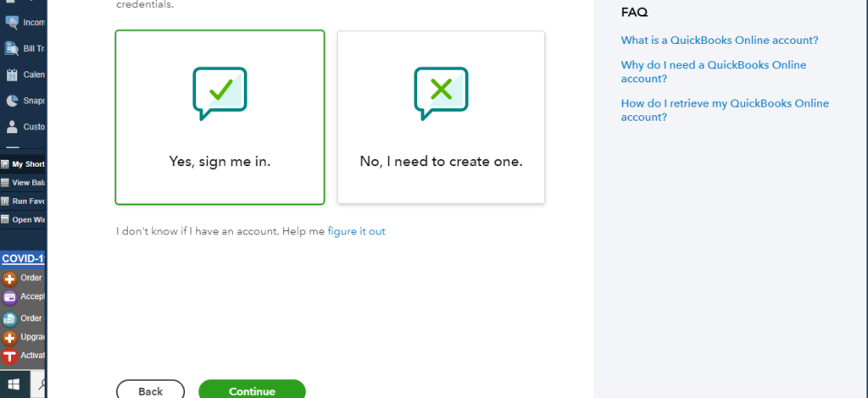
Task: Click the purple Accept payments icon
Action: click(x=9, y=298)
